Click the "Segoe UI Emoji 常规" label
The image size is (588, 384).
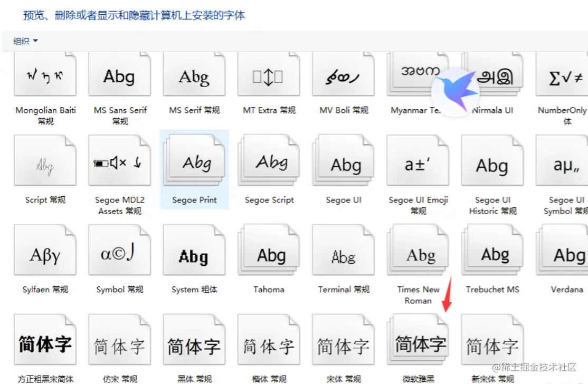click(418, 205)
